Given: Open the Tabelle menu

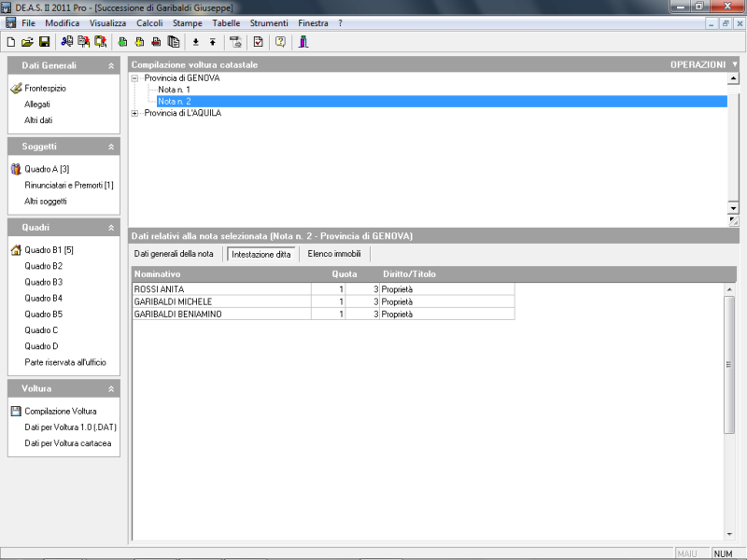Looking at the screenshot, I should tap(226, 23).
